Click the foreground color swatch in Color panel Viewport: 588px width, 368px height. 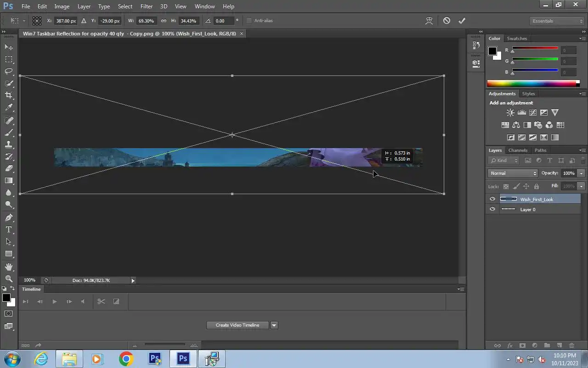(492, 51)
